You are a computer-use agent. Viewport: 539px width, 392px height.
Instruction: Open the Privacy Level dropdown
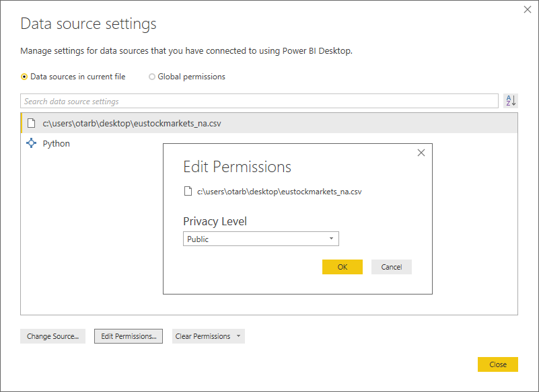pos(261,239)
